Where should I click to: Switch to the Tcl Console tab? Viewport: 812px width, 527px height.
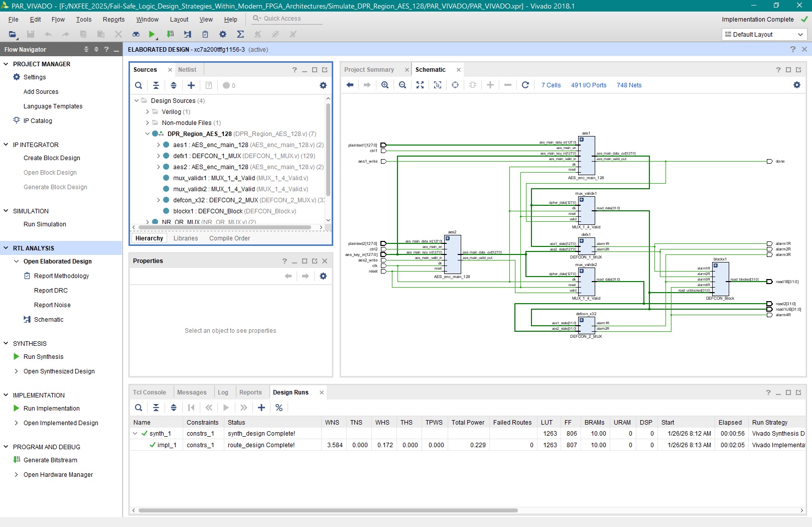[150, 392]
